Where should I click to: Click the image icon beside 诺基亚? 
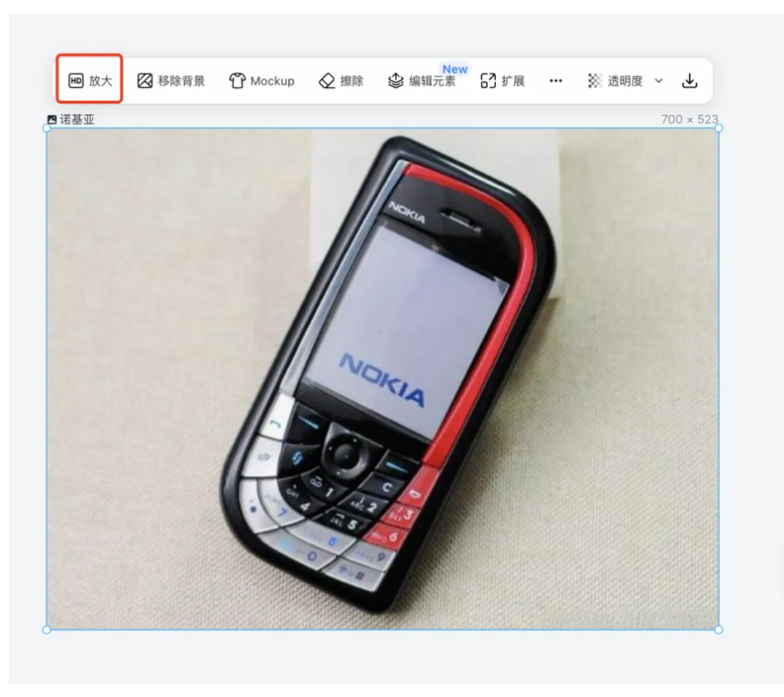tap(52, 119)
